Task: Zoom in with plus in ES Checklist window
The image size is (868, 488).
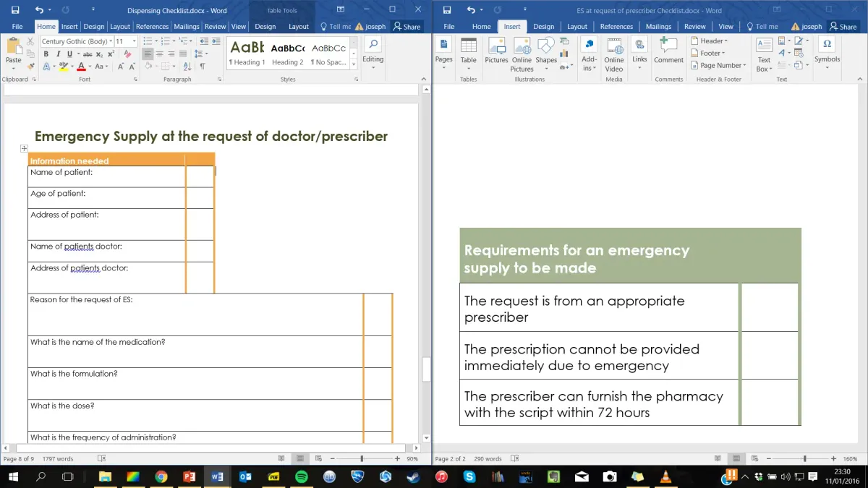Action: (834, 458)
